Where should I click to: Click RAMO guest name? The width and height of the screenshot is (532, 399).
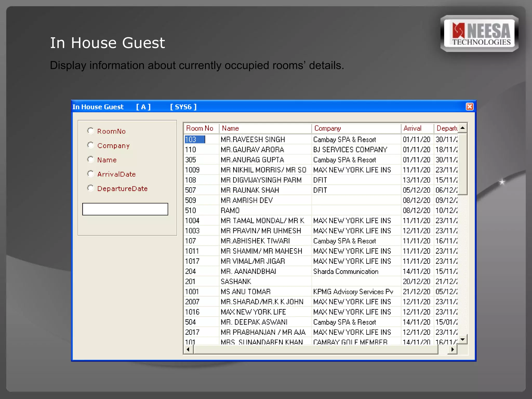pyautogui.click(x=230, y=210)
